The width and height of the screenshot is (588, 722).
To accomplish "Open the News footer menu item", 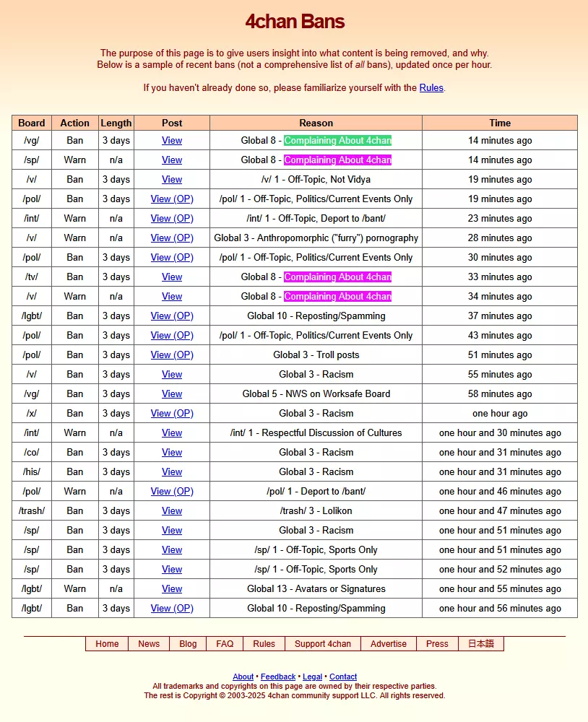I will point(149,644).
